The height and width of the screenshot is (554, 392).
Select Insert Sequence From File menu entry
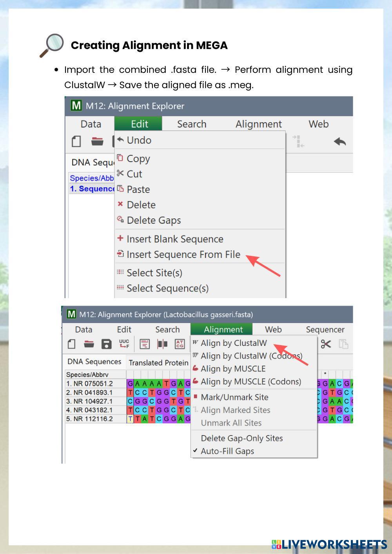pyautogui.click(x=183, y=254)
